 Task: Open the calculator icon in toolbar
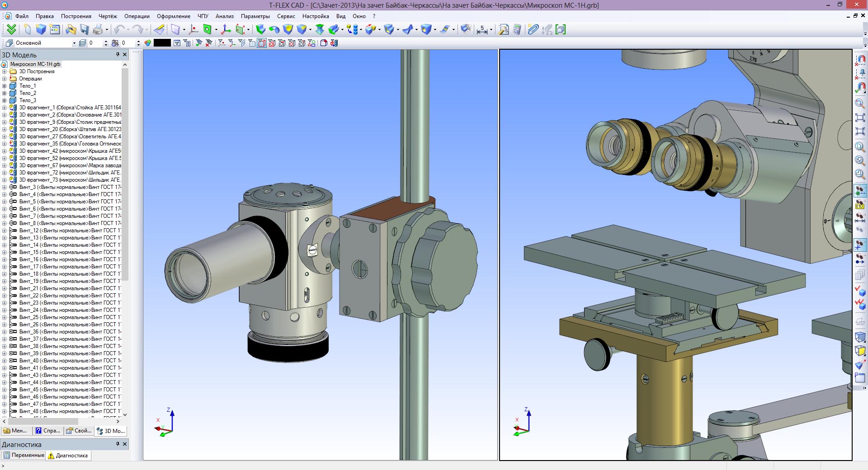517,29
